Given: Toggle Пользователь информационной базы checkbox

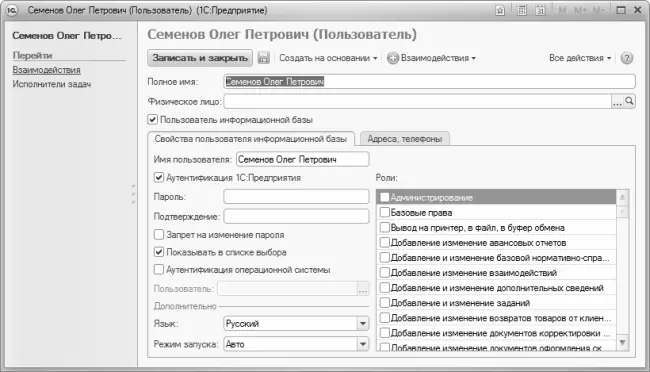Looking at the screenshot, I should [x=153, y=120].
